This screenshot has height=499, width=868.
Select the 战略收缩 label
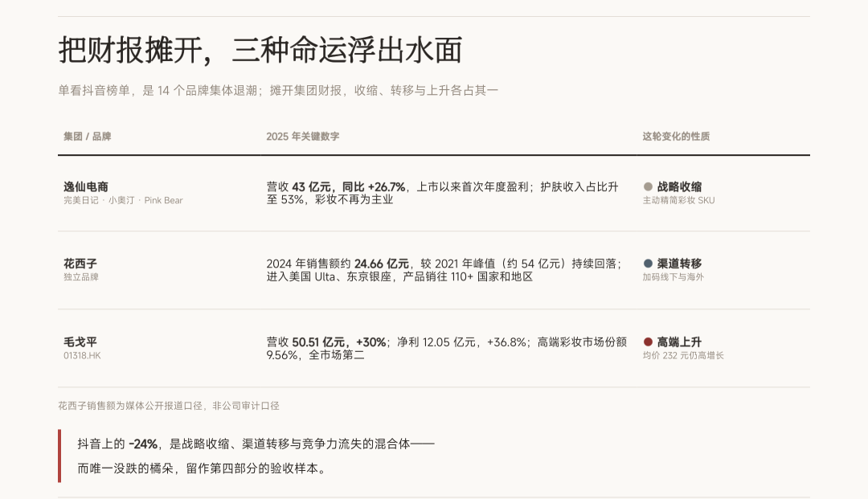(x=679, y=187)
